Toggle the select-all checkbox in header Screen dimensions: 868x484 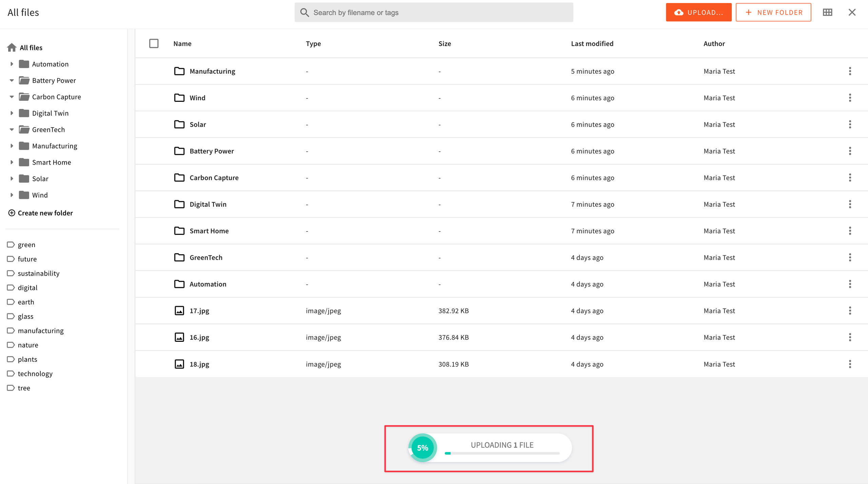154,43
